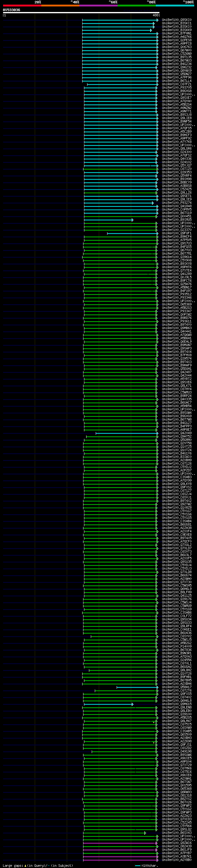This screenshot has height=868, width=197.
Task: Select the UniRef100_P93274 entry
Action: click(177, 203)
